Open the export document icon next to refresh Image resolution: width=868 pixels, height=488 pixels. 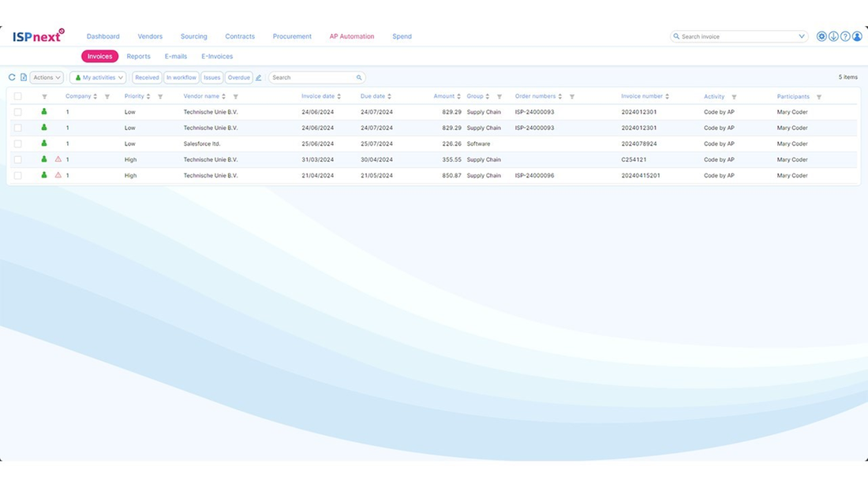pyautogui.click(x=22, y=77)
